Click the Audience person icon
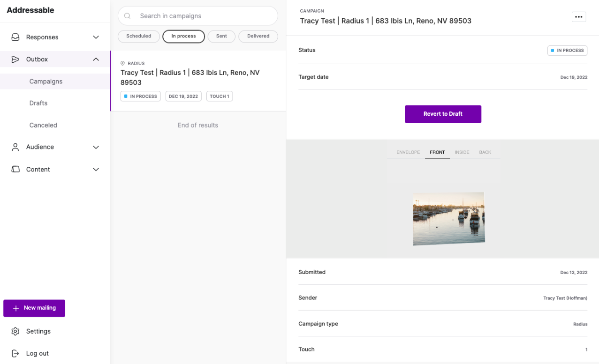 click(x=15, y=147)
